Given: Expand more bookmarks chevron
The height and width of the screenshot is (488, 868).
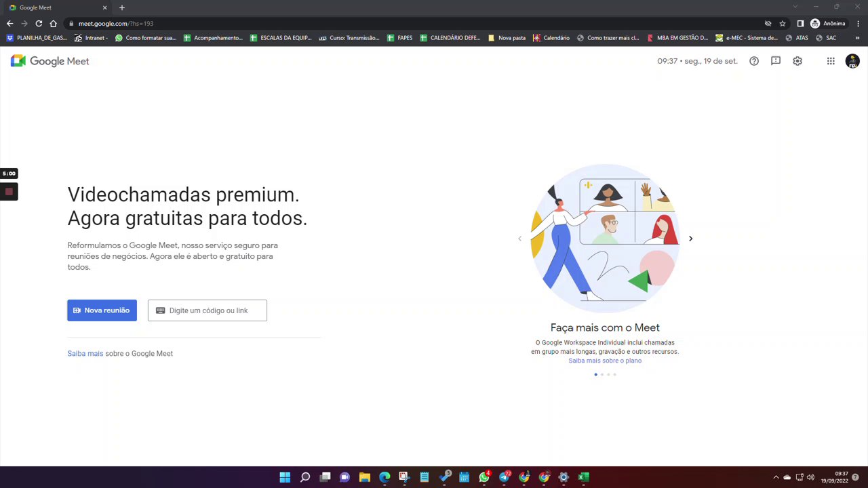Looking at the screenshot, I should click(858, 38).
